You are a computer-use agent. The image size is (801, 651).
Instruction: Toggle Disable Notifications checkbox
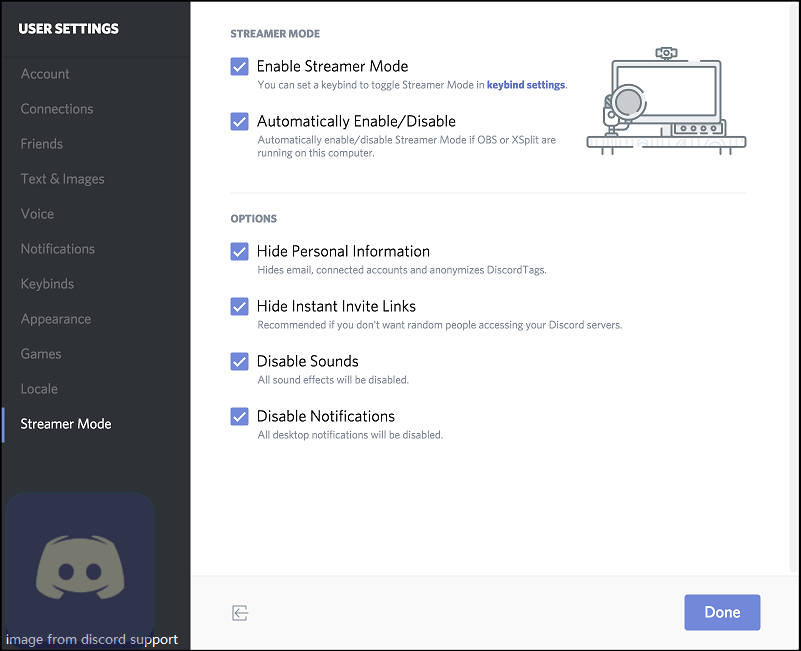pos(240,417)
